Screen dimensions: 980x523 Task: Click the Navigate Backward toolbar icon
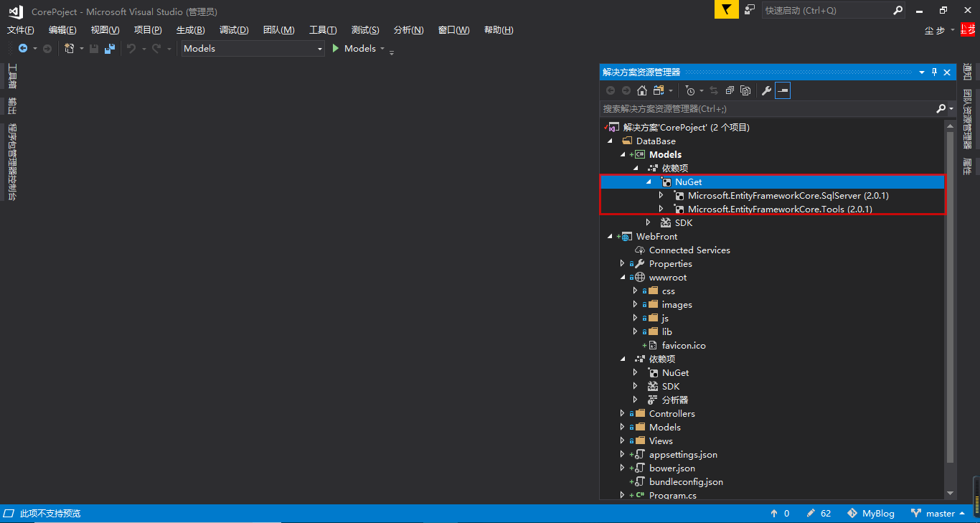point(23,49)
